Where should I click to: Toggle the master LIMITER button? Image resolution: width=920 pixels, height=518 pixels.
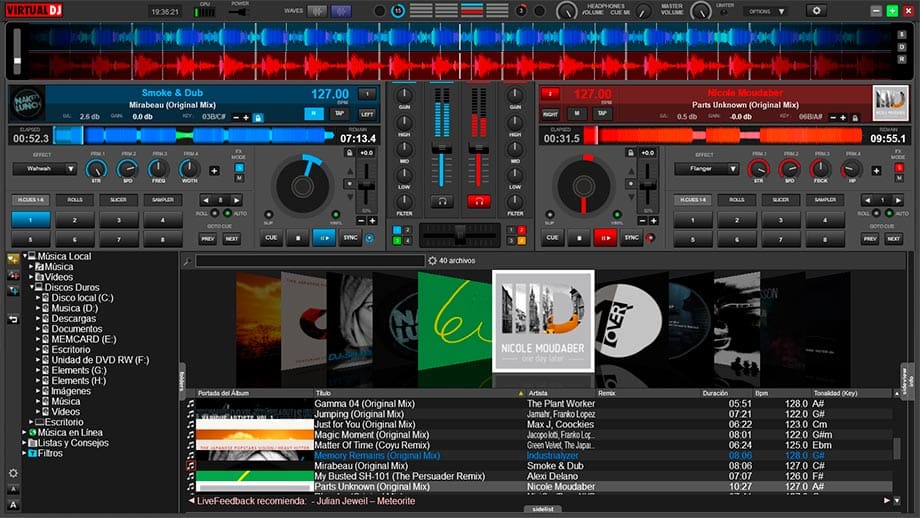[725, 12]
